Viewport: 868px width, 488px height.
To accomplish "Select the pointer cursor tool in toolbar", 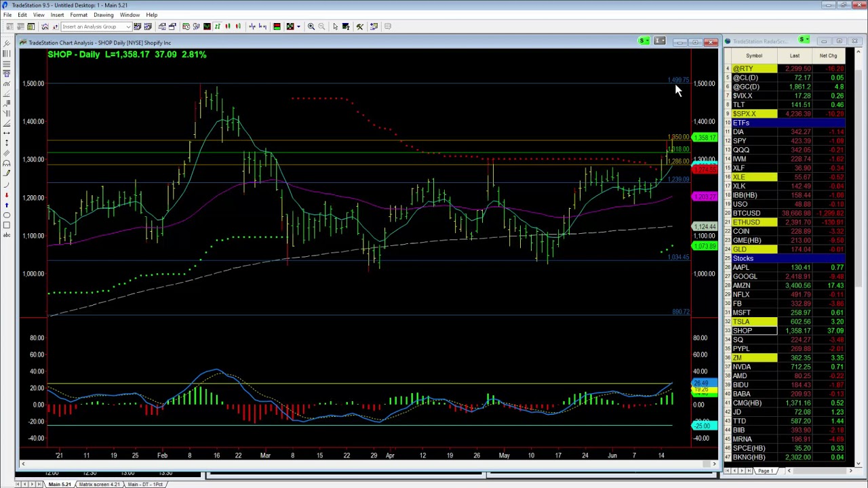I will [x=335, y=26].
